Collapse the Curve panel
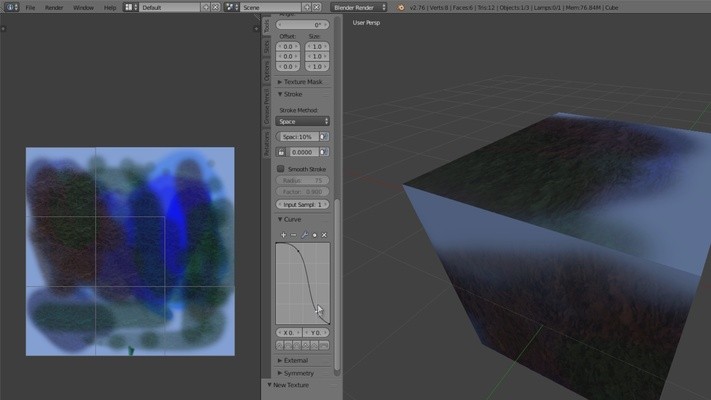The height and width of the screenshot is (400, 711). (290, 219)
